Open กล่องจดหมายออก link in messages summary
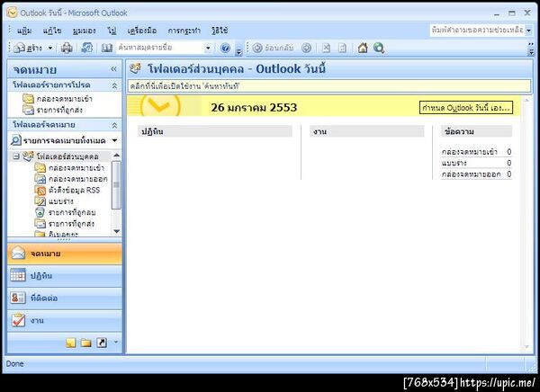This screenshot has height=392, width=540. (x=471, y=174)
